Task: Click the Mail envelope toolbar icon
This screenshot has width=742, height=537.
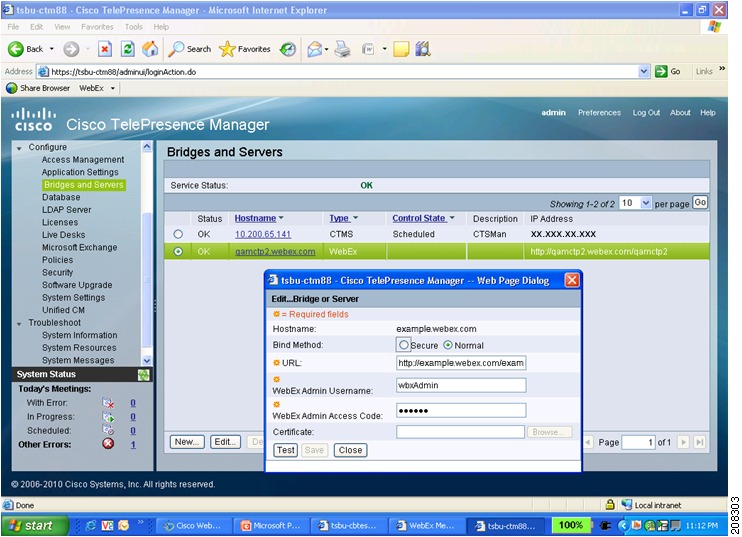Action: pos(315,49)
